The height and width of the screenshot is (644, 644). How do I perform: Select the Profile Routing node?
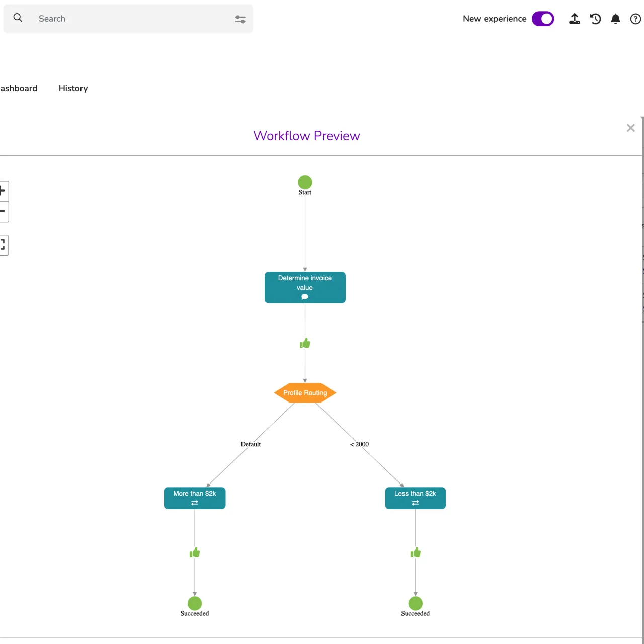coord(305,393)
